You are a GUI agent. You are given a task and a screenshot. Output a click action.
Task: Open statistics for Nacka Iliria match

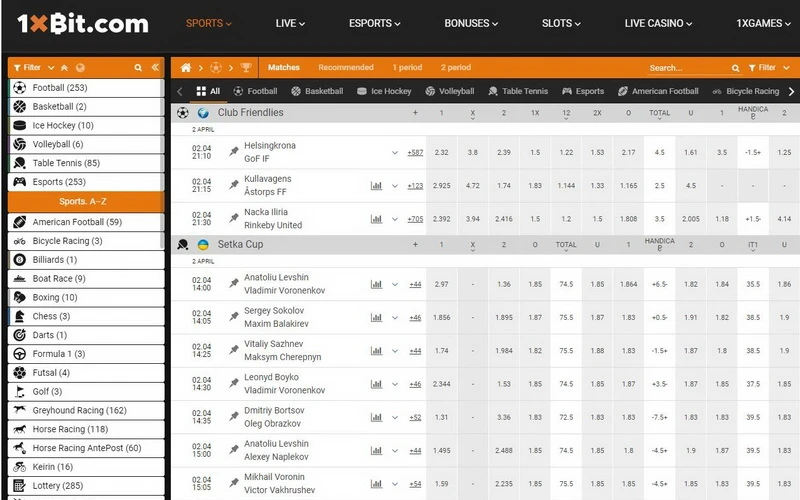click(377, 219)
